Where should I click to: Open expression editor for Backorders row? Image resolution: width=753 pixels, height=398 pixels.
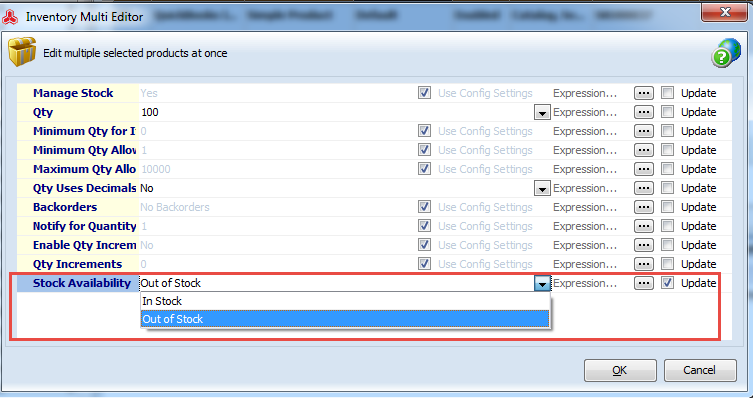click(644, 207)
